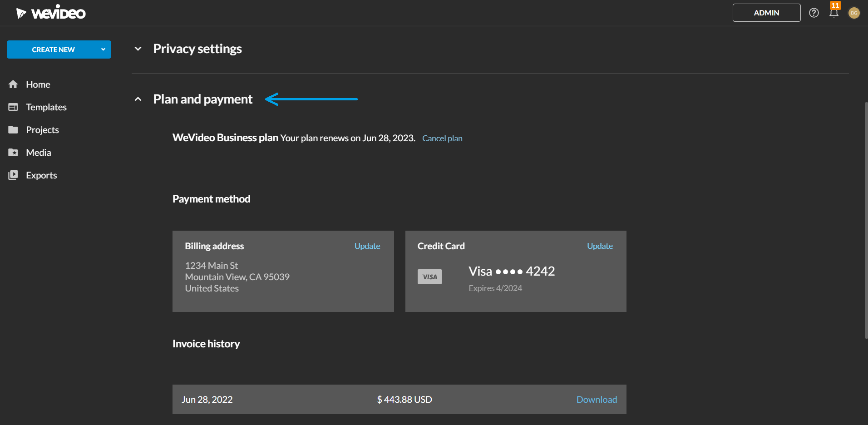This screenshot has width=868, height=425.
Task: Update the Billing address
Action: (x=367, y=246)
